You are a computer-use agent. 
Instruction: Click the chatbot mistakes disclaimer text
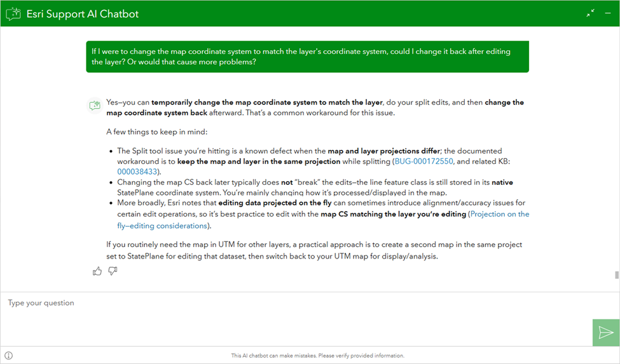318,355
